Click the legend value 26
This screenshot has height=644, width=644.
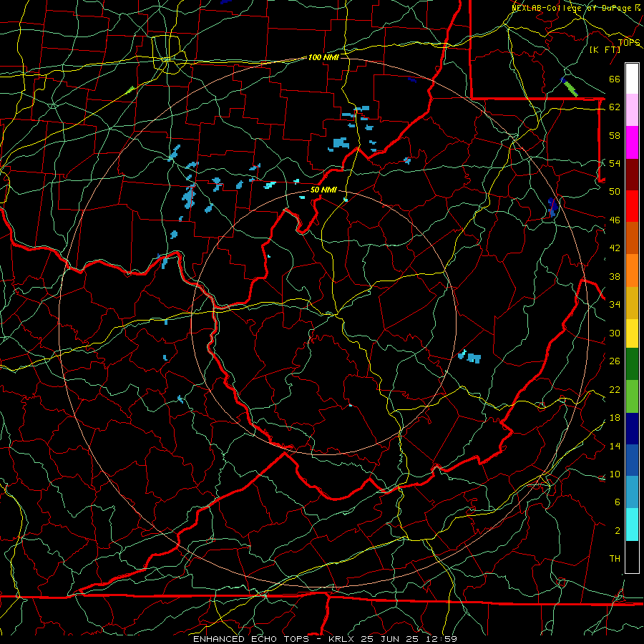(615, 361)
